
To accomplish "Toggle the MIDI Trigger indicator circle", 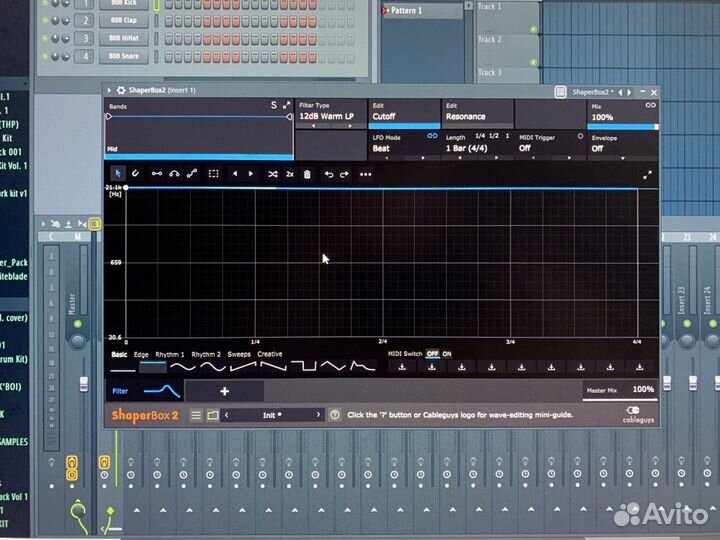I will (580, 136).
